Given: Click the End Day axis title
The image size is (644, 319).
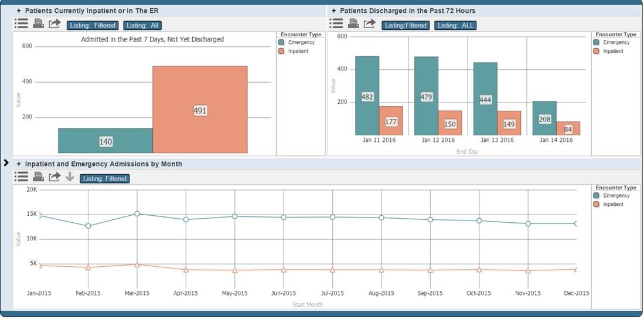Looking at the screenshot, I should (468, 152).
